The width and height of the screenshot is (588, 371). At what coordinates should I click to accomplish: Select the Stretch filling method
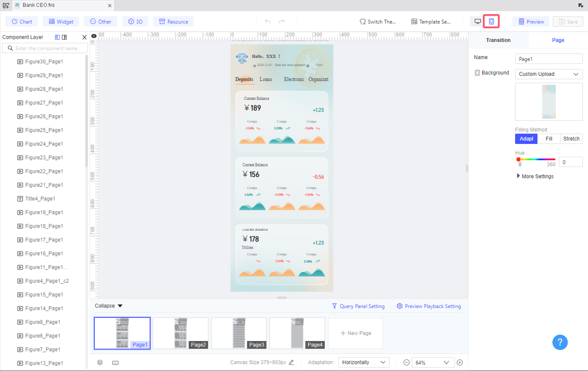[571, 139]
